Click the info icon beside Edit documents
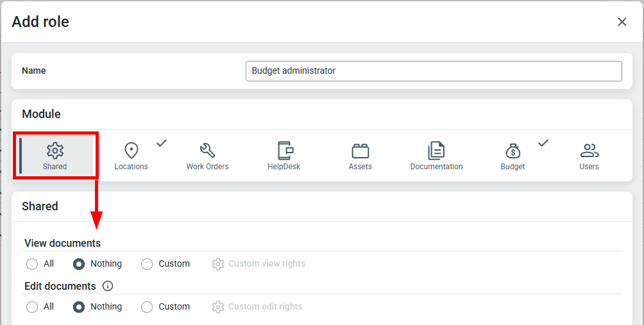644x325 pixels. click(108, 286)
